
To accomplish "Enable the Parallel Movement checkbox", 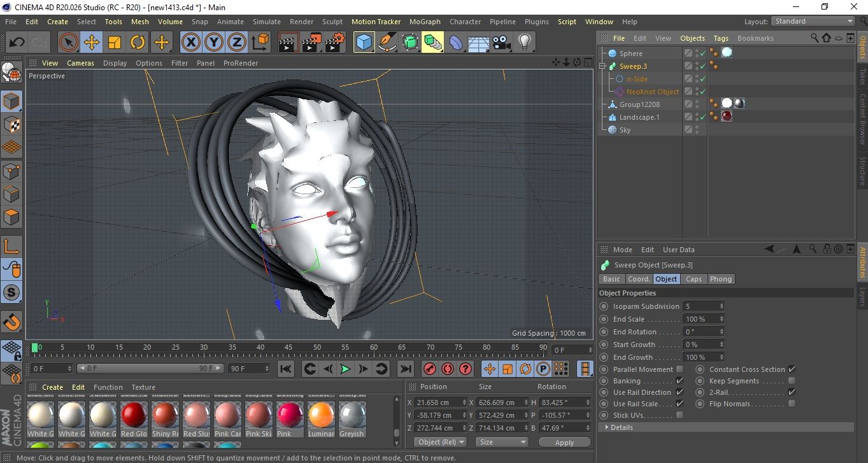I will pos(679,369).
